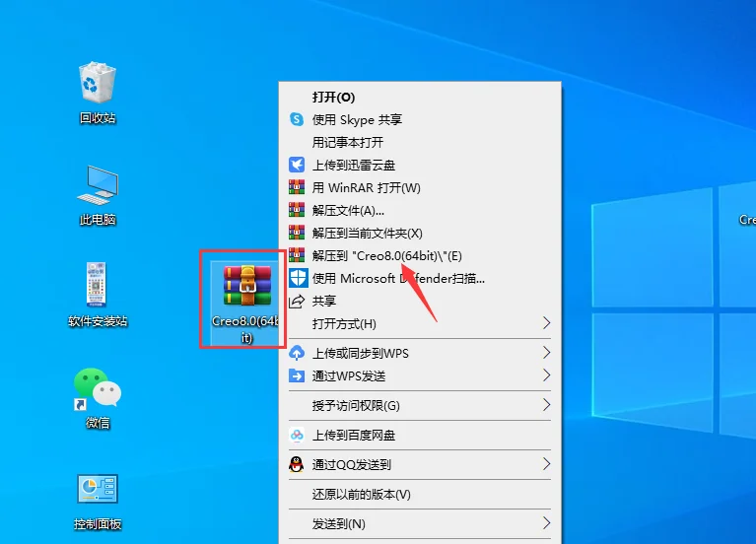Choose 上传到迅雷云盘 menu entry
Screen dimensions: 756x544
tap(420, 165)
